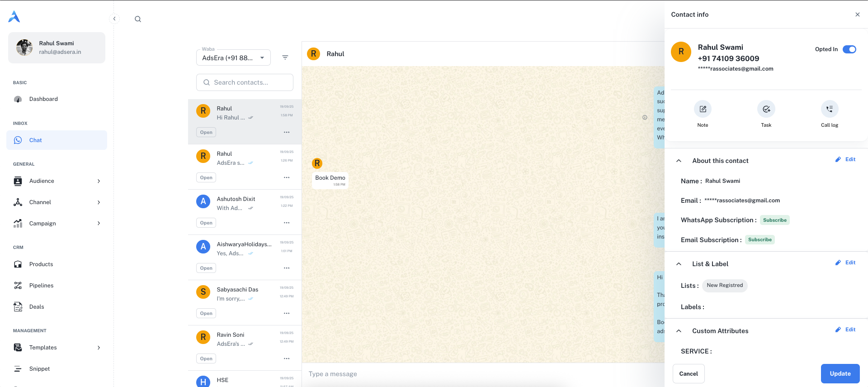Open more options for Ashutosh Dixit chat

pyautogui.click(x=287, y=223)
